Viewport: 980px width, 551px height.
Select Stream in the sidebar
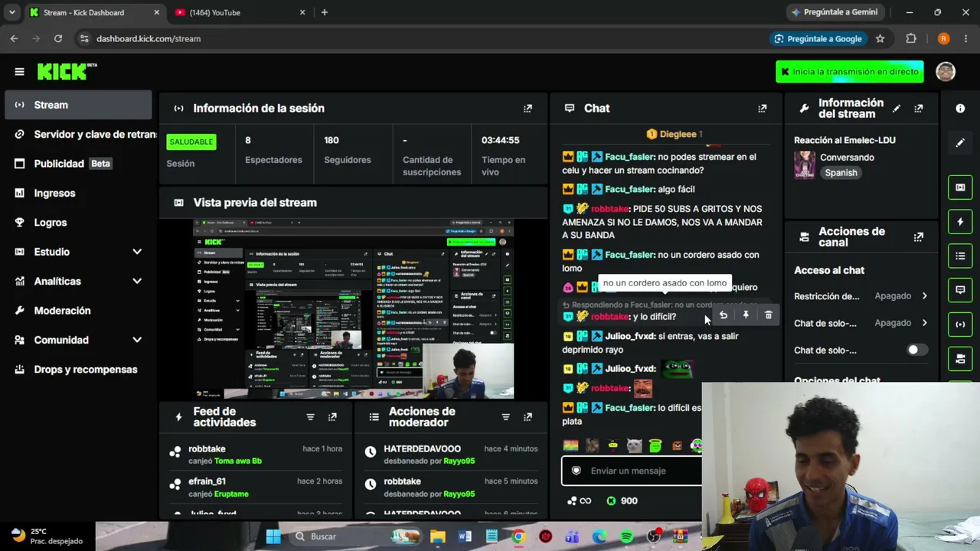tap(78, 105)
